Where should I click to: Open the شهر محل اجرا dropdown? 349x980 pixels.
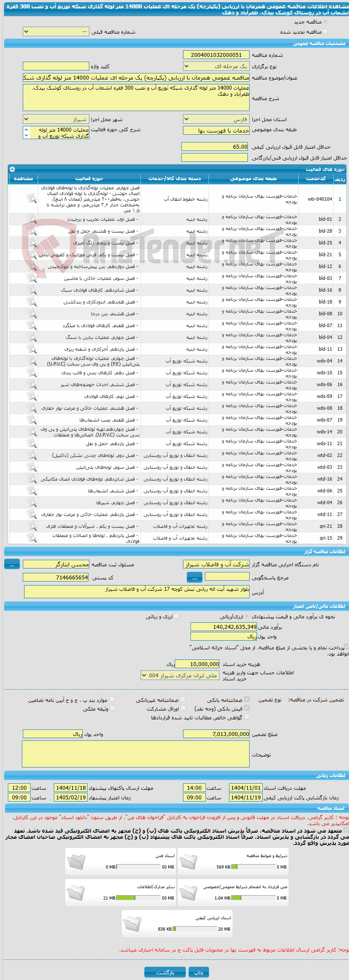pyautogui.click(x=56, y=119)
